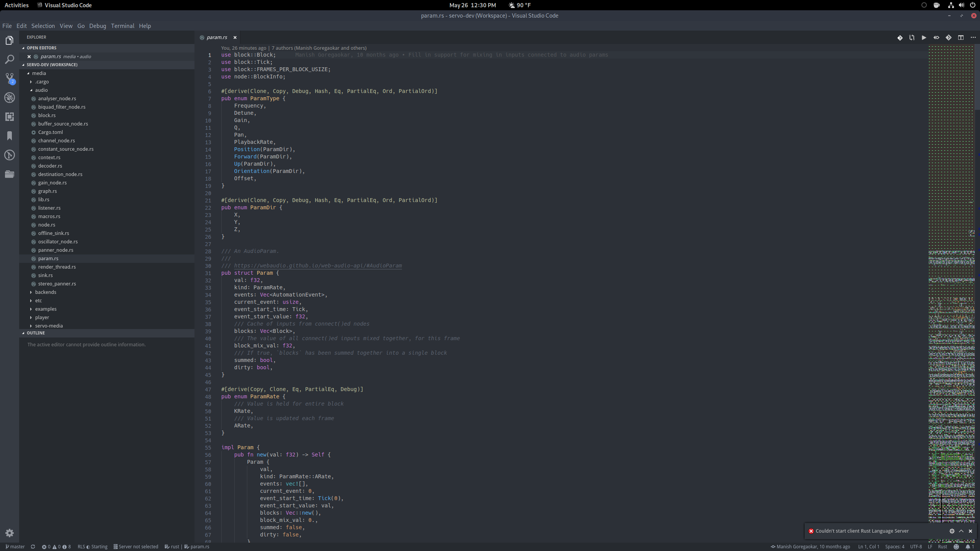The width and height of the screenshot is (980, 551).
Task: Adjust system volume from the tray
Action: [x=962, y=5]
